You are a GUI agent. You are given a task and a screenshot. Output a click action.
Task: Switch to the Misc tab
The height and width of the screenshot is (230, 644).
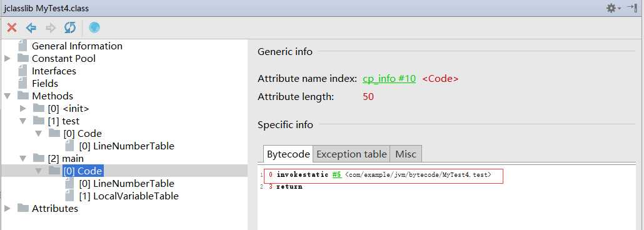coord(406,154)
